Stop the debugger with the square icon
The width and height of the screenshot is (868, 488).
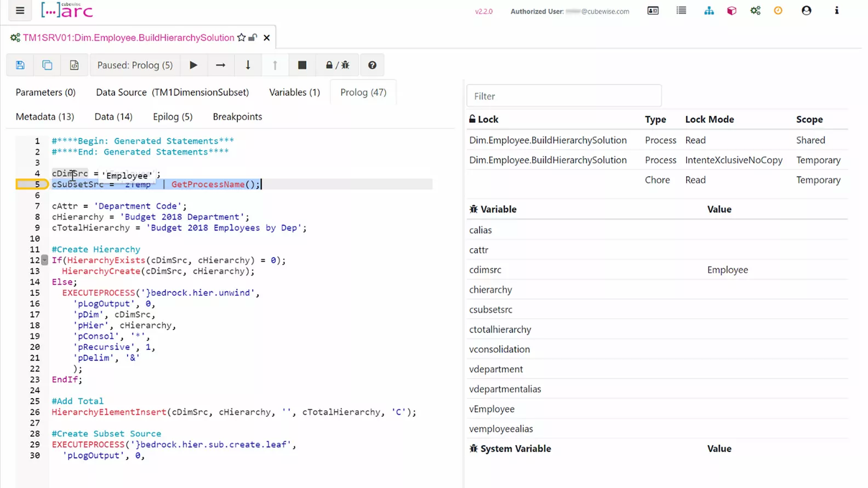[302, 65]
